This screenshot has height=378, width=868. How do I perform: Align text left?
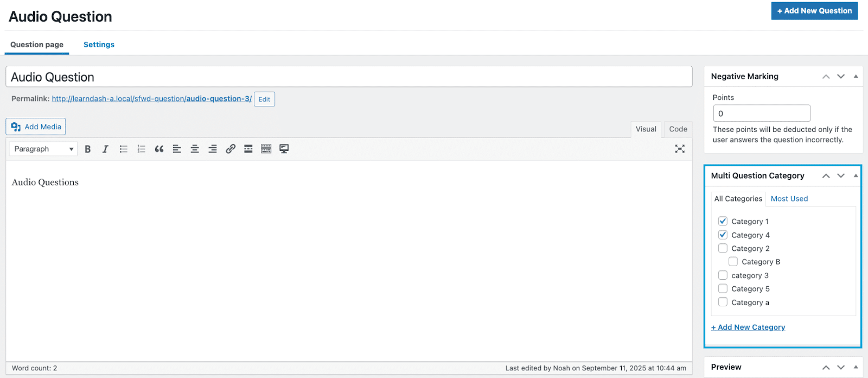[x=177, y=149]
